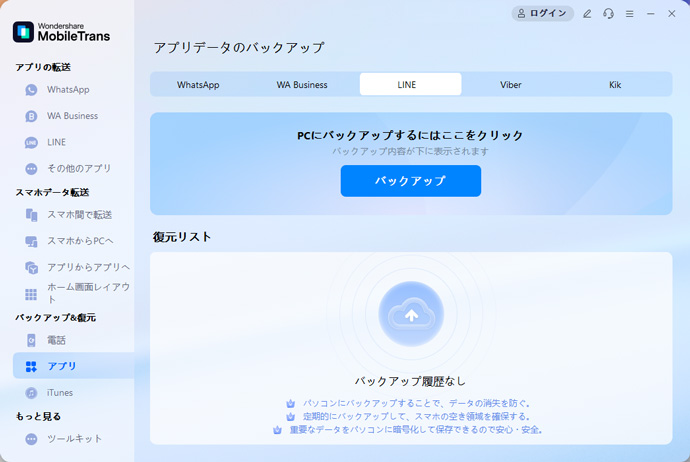The width and height of the screenshot is (690, 462).
Task: Click iTunes music note icon
Action: coord(31,392)
